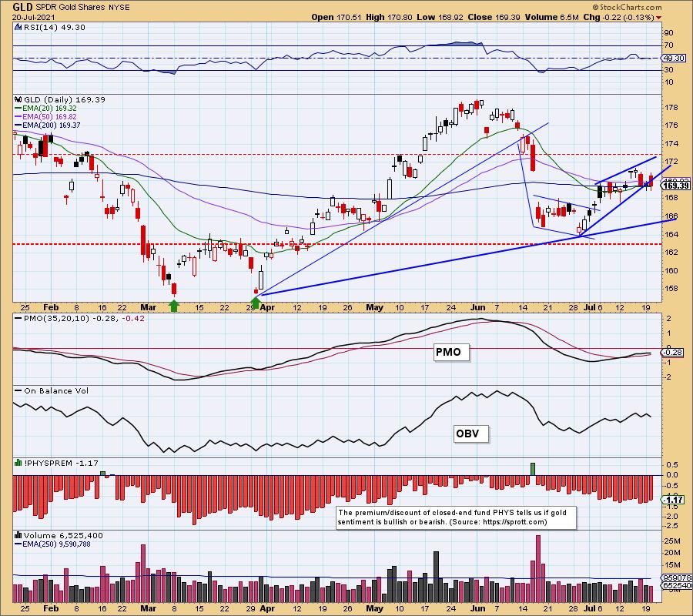Click the EMA(200) 169.37 legend entry
Viewport: 693px width, 616px height.
click(48, 125)
